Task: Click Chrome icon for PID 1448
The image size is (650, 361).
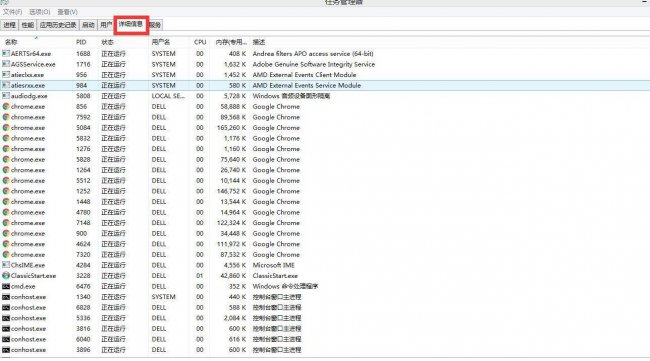Action: click(6, 201)
